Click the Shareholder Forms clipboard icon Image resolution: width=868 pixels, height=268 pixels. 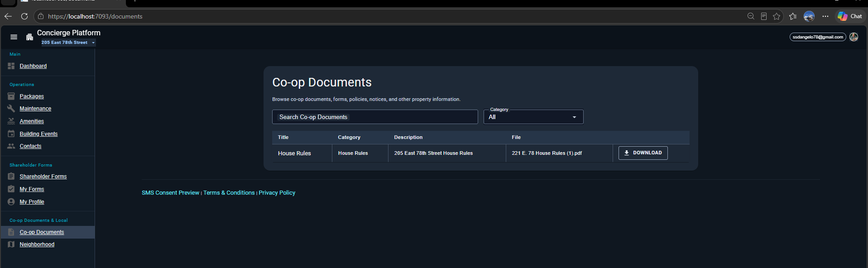click(11, 176)
